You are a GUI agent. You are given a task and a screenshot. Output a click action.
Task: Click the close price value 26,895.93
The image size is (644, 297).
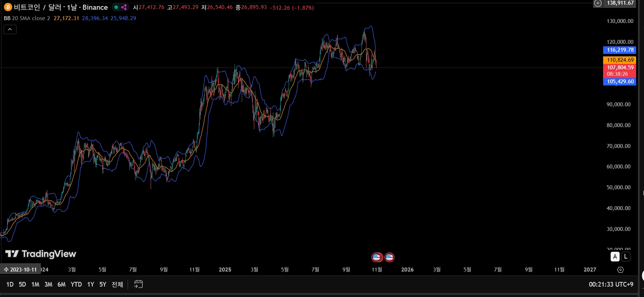[254, 7]
